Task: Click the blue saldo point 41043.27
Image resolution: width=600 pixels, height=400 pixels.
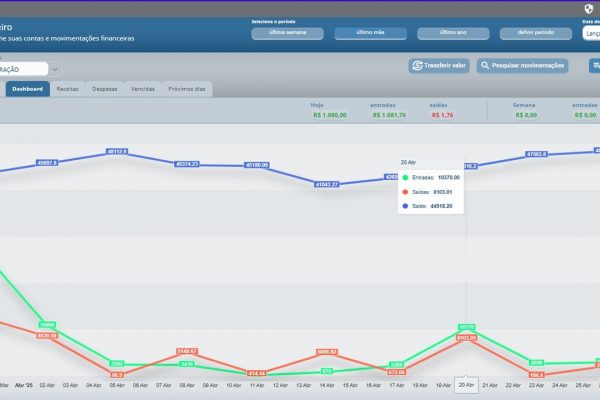Action: [x=327, y=184]
